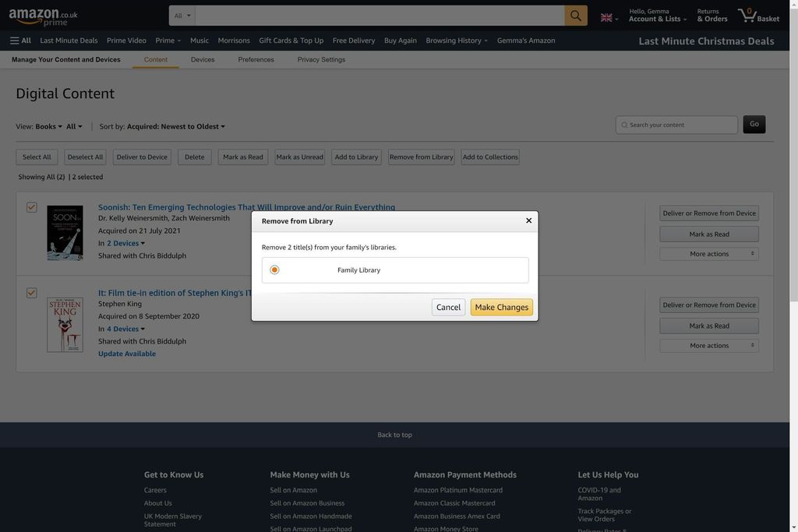Screen dimensions: 798x532
Task: Open the shopping Basket cart icon
Action: point(758,16)
